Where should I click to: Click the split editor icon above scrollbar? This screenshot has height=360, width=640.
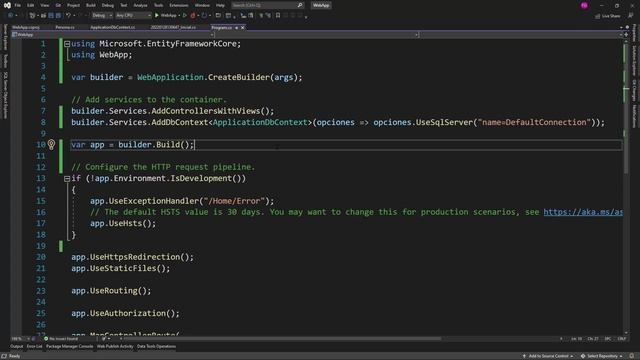tap(626, 35)
